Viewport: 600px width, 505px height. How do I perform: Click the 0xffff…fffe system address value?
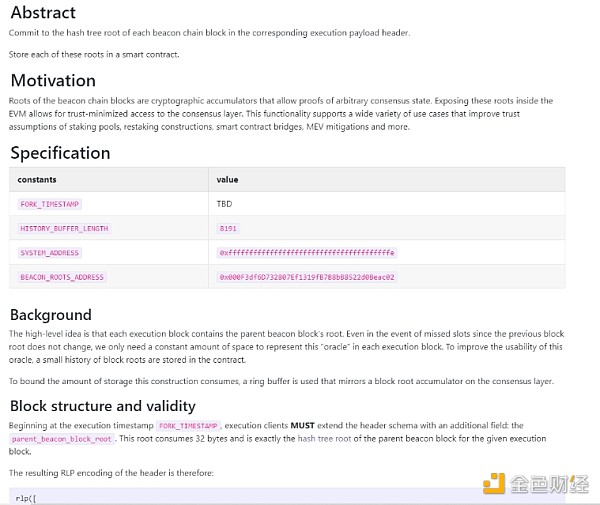coord(307,253)
